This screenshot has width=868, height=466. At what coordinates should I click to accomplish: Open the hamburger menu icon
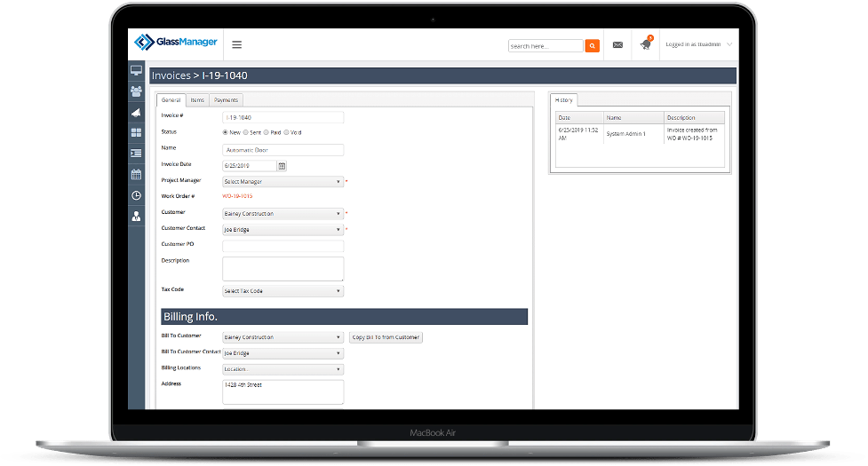click(x=237, y=44)
